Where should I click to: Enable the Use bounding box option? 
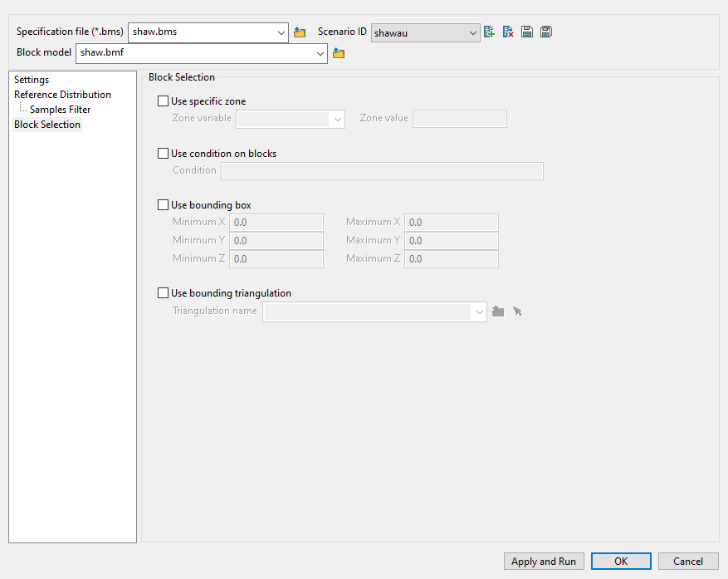[163, 204]
